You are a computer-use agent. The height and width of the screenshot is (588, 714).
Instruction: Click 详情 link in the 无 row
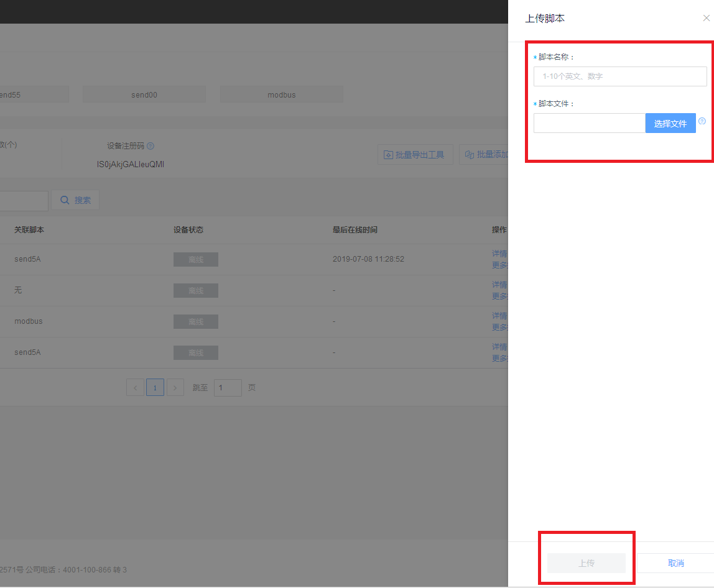point(499,285)
